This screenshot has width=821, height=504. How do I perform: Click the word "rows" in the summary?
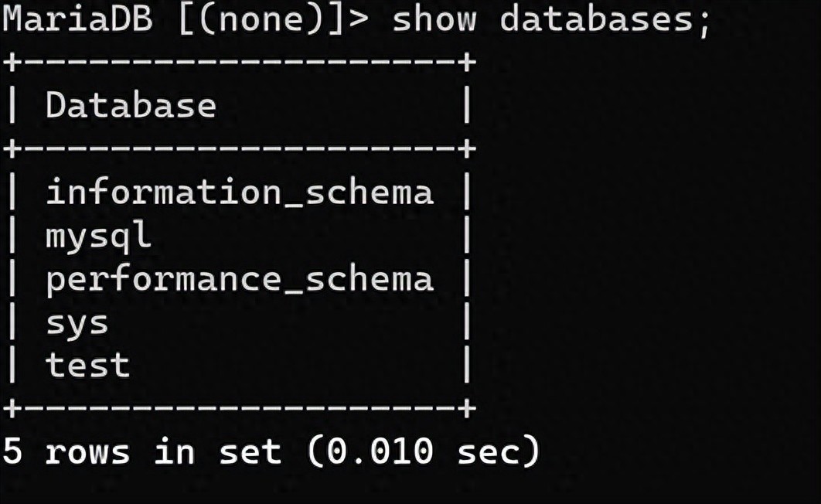(87, 451)
